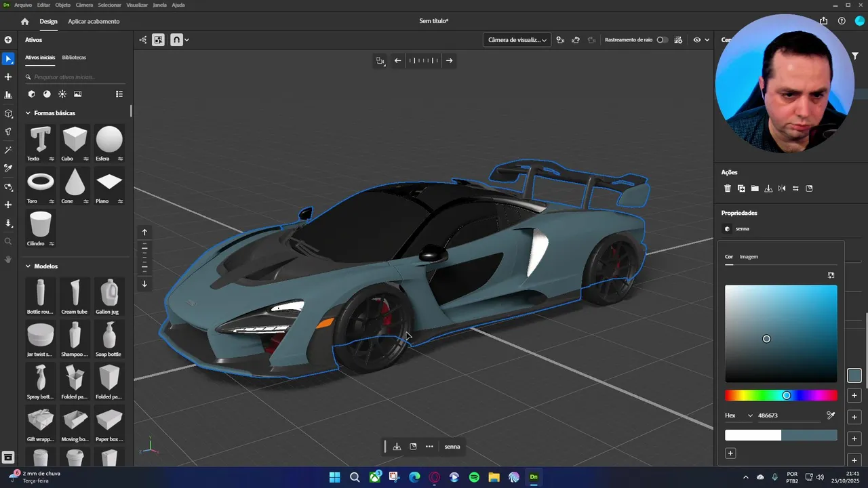Collapse the Formas básicas section
The image size is (868, 488).
point(28,113)
